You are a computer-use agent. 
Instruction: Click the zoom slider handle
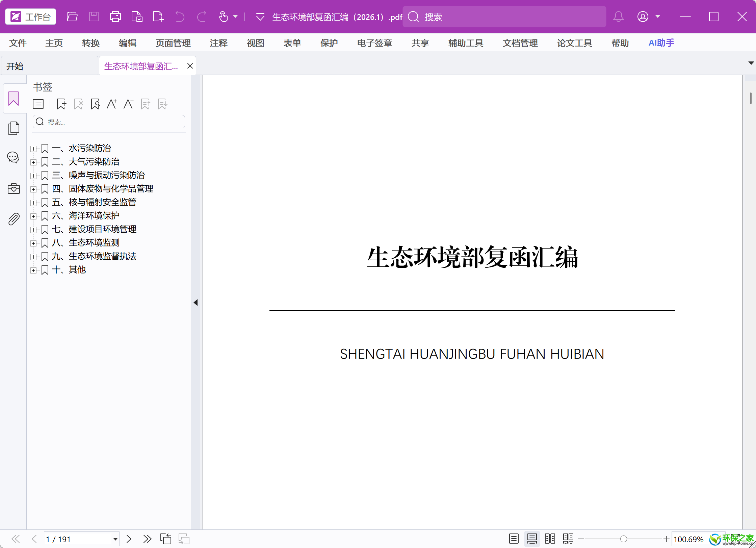(x=624, y=539)
